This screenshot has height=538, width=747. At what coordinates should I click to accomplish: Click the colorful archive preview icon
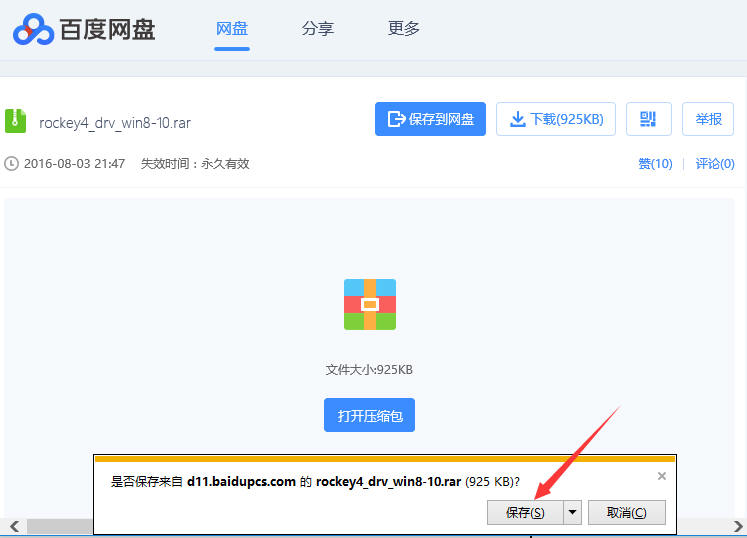[370, 305]
